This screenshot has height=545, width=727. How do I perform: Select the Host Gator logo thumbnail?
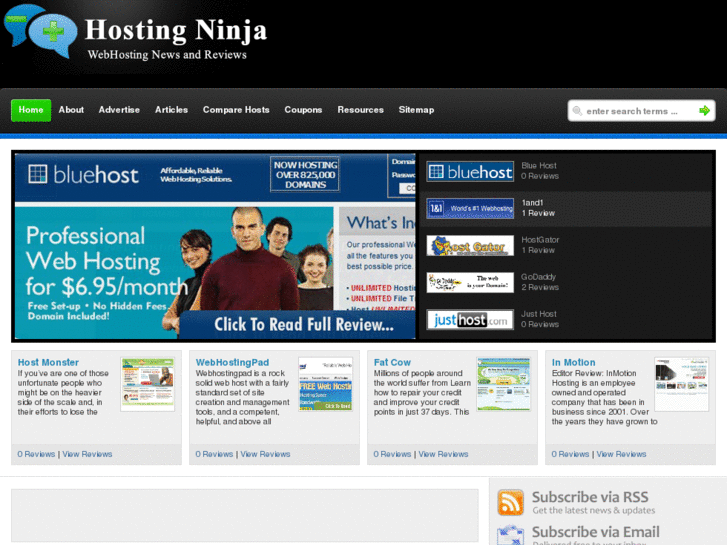click(470, 246)
